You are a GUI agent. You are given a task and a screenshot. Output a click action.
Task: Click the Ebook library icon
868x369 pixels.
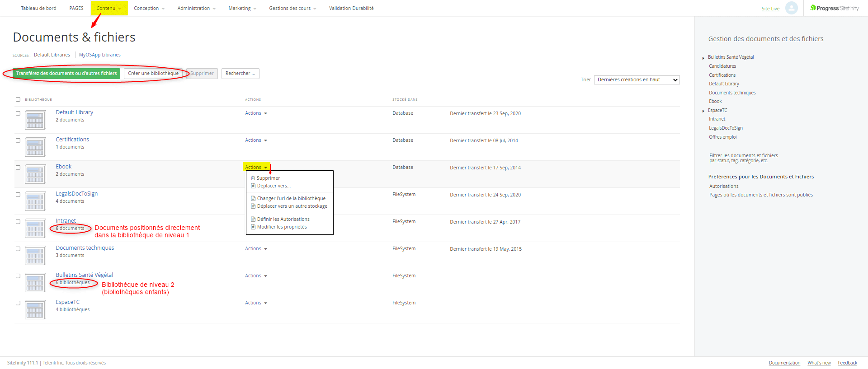(35, 175)
